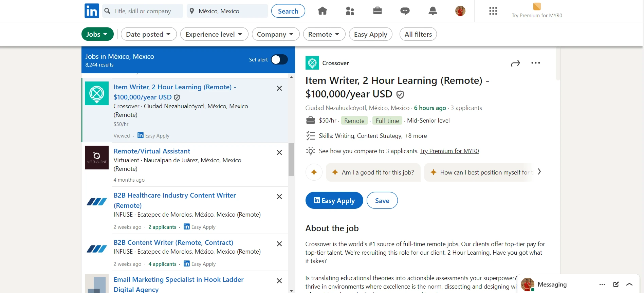Screen dimensions: 644x293
Task: Open Item Writer, 2 Hour Learning job link
Action: pos(175,92)
